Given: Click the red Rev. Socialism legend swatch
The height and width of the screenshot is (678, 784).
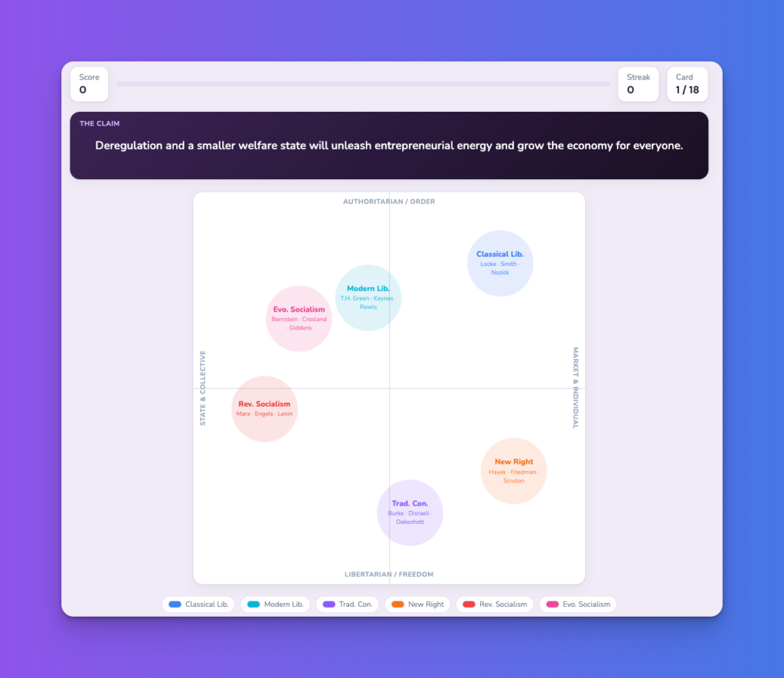Looking at the screenshot, I should click(469, 604).
